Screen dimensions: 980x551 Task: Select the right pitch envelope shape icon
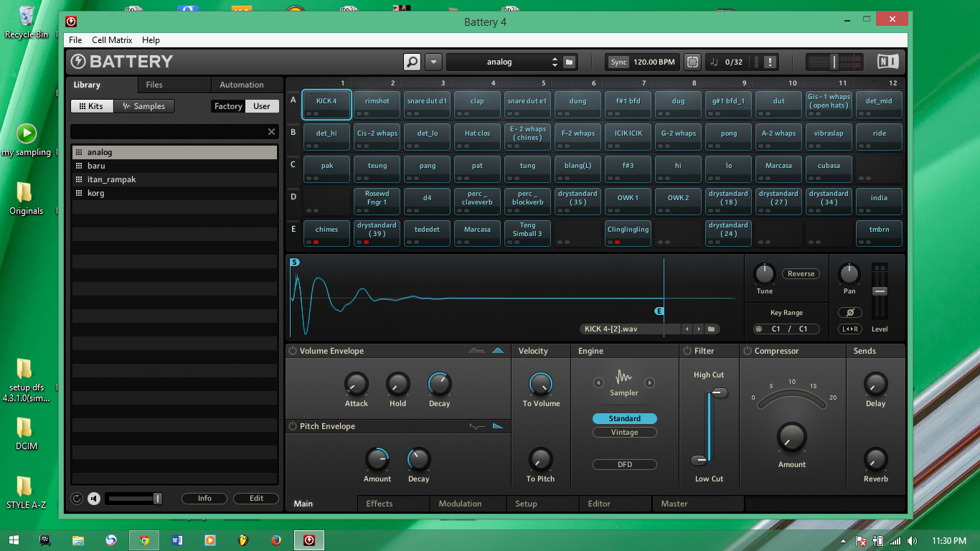[498, 426]
